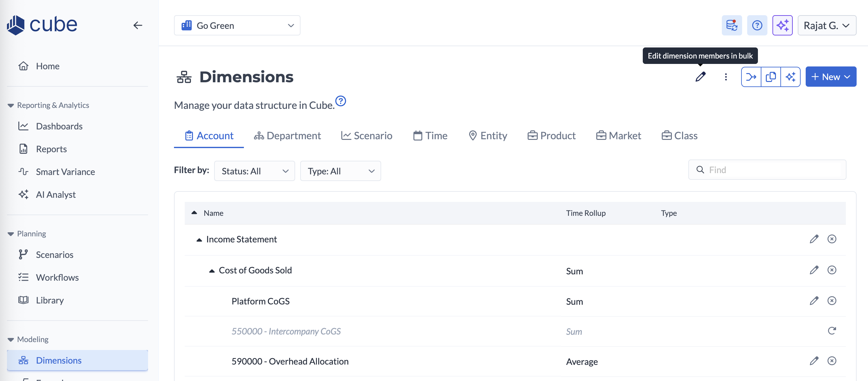Click the blue New button

tap(831, 77)
